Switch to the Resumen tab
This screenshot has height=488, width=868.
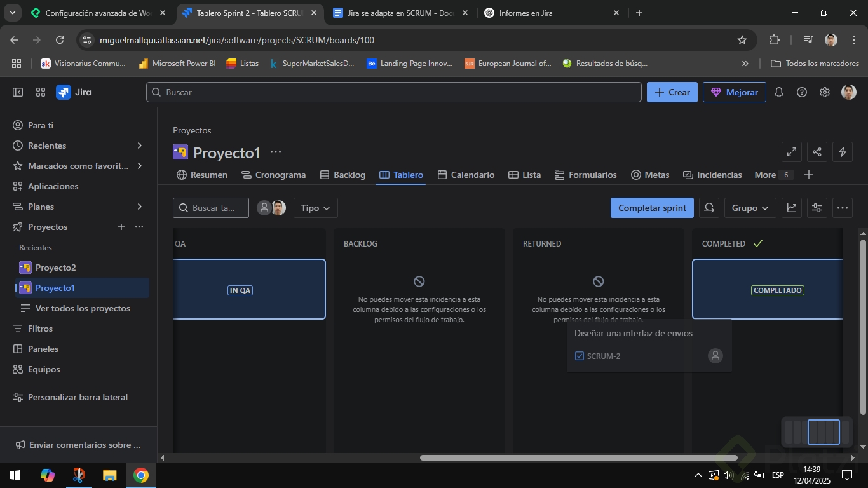[201, 175]
